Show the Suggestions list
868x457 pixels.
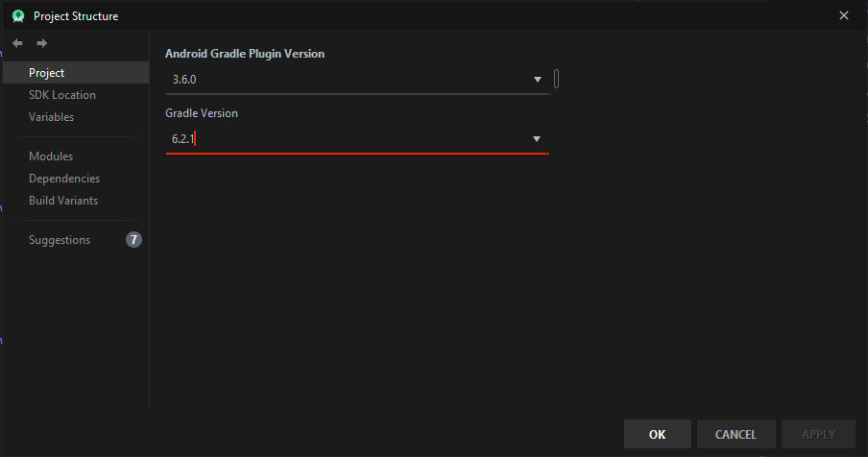[60, 240]
